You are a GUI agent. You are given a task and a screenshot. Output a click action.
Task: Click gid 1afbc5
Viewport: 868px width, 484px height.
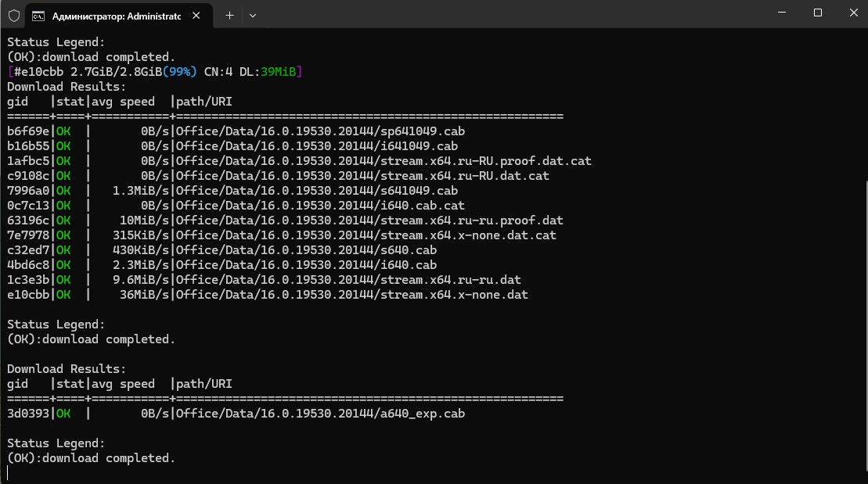pyautogui.click(x=28, y=161)
